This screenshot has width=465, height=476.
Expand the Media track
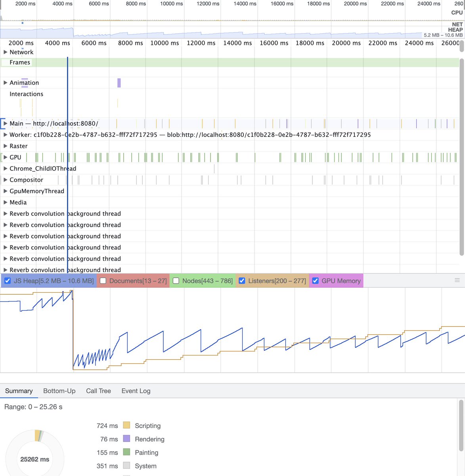6,202
